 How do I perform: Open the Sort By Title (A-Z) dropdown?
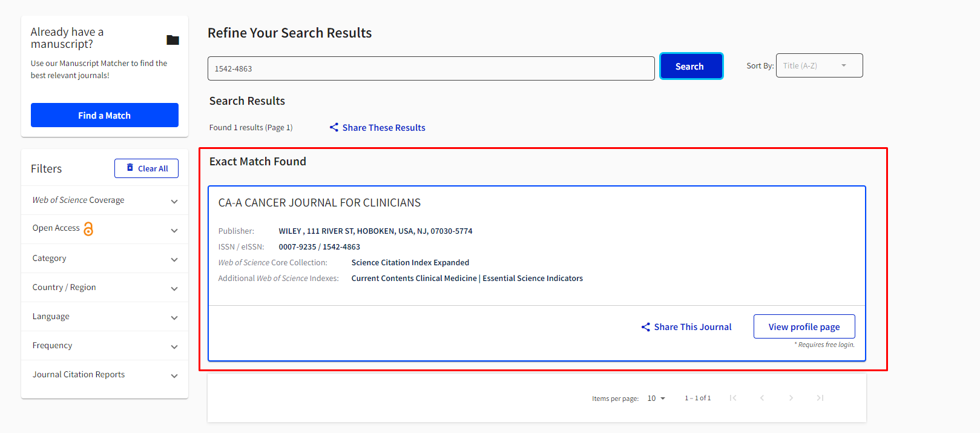[819, 65]
